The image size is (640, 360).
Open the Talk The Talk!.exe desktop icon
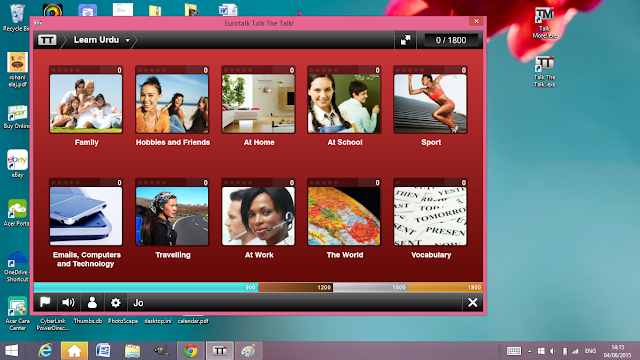point(544,71)
